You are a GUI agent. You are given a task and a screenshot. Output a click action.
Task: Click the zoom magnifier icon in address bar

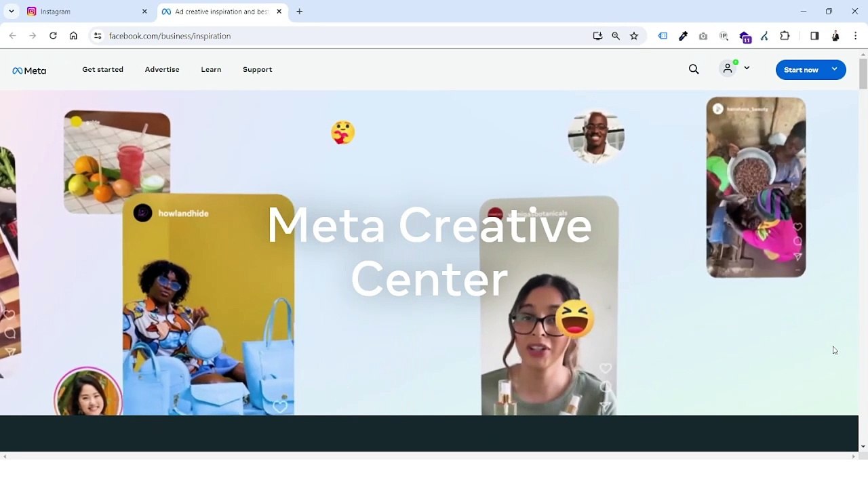coord(616,36)
